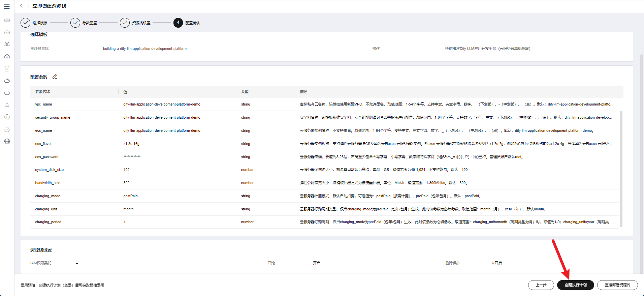Go to the 选择模板 step label

(x=40, y=23)
